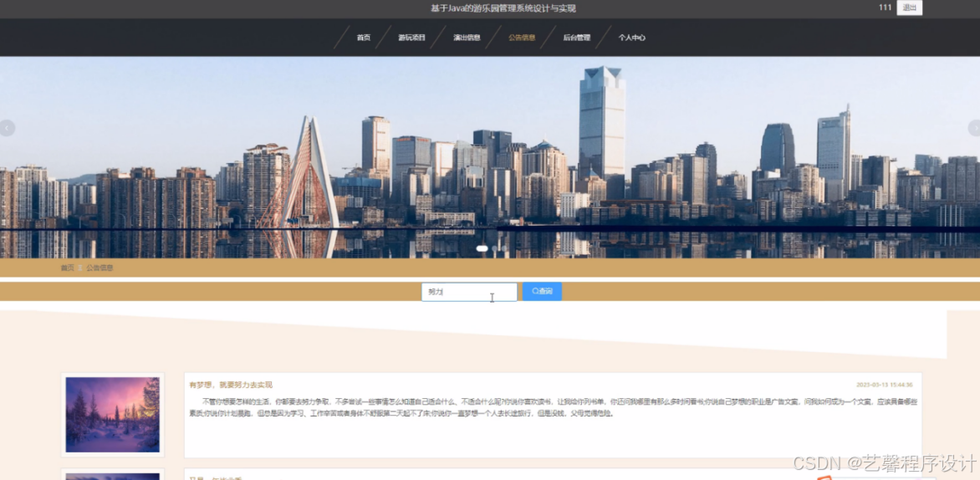Viewport: 980px width, 480px height.
Task: Select the 公告信息 navigation tab
Action: tap(522, 38)
